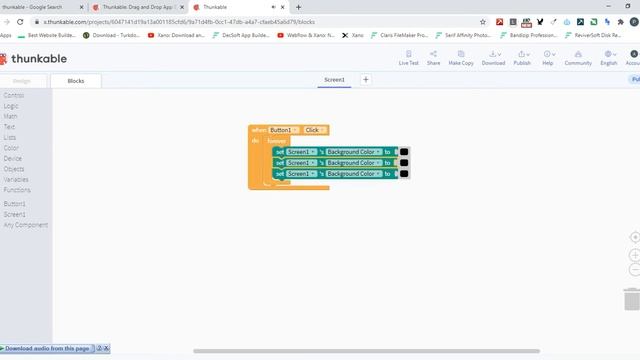This screenshot has height=360, width=640.
Task: Open the Math blocks category
Action: (10, 116)
